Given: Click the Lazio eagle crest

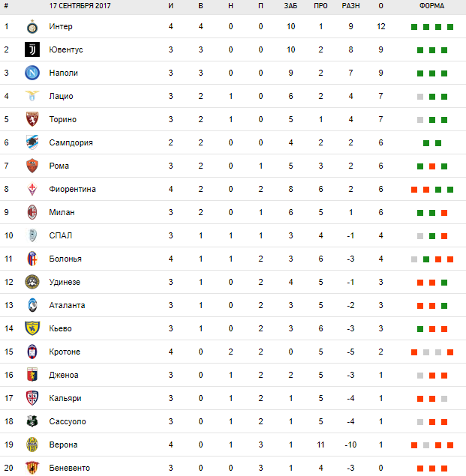Looking at the screenshot, I should coord(32,97).
